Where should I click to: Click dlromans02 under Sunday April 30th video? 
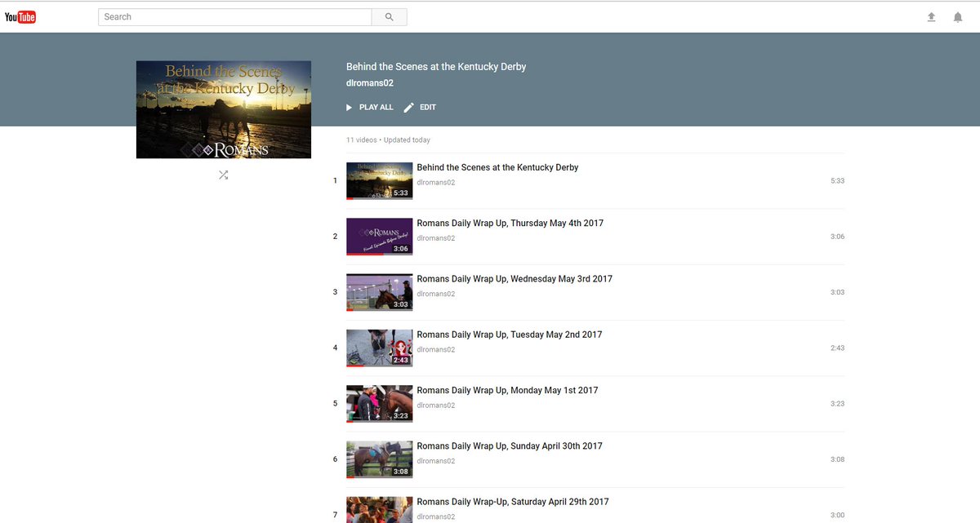[436, 461]
